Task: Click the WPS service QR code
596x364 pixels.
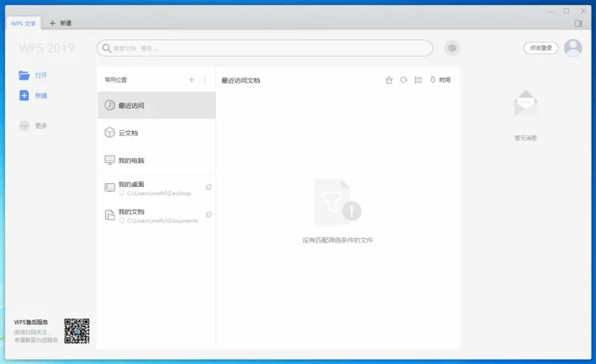Action: pyautogui.click(x=77, y=331)
